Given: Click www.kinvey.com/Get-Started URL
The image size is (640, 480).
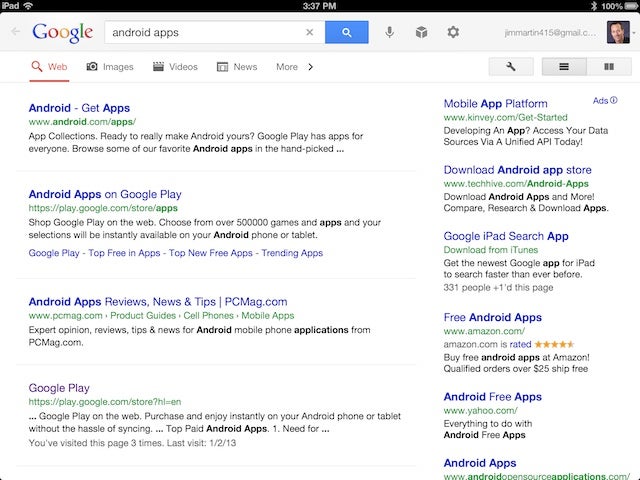Looking at the screenshot, I should point(505,118).
